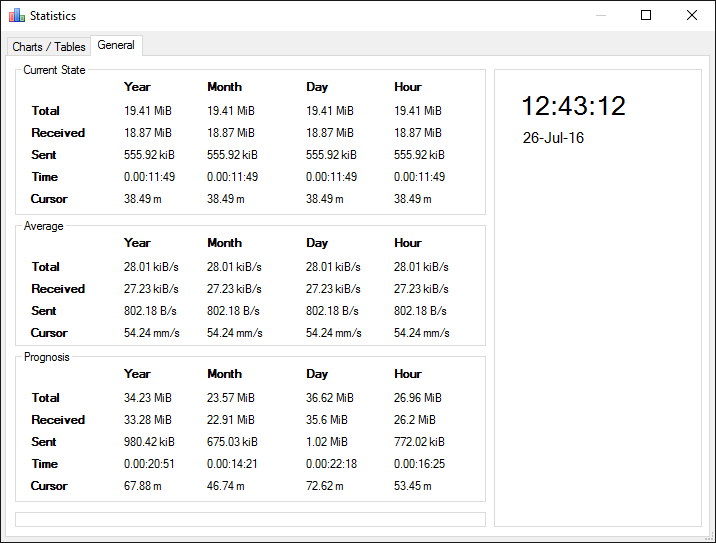
Task: Select the 36.62 MiB Prognosis day total
Action: tap(330, 398)
